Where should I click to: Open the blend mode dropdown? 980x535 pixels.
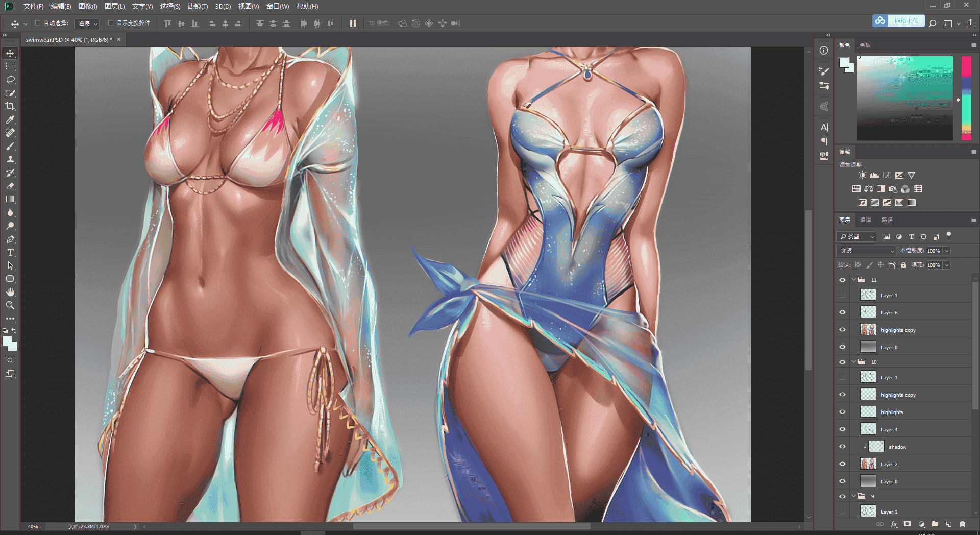(x=866, y=251)
